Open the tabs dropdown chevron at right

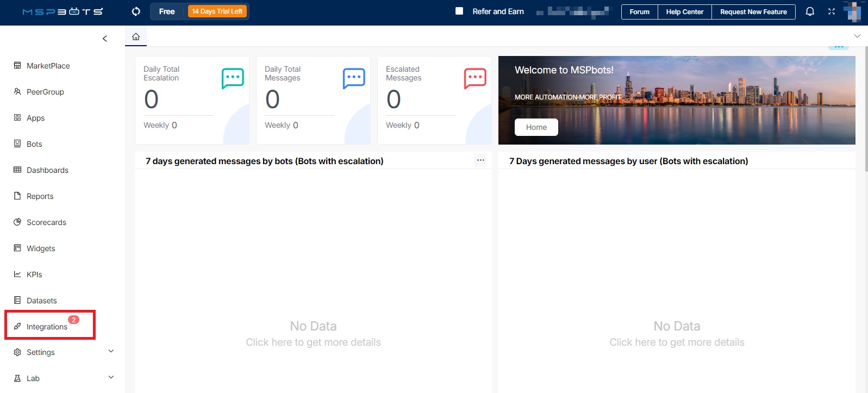(857, 36)
